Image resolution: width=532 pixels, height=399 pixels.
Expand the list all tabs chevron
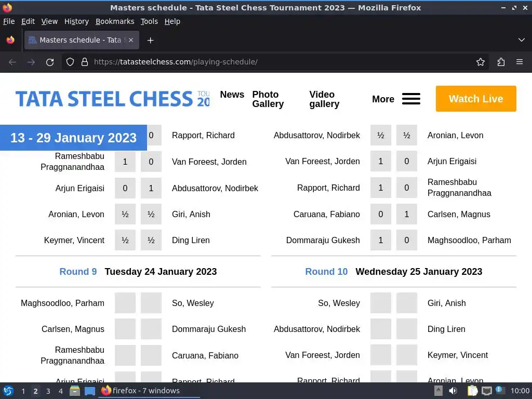coord(522,40)
